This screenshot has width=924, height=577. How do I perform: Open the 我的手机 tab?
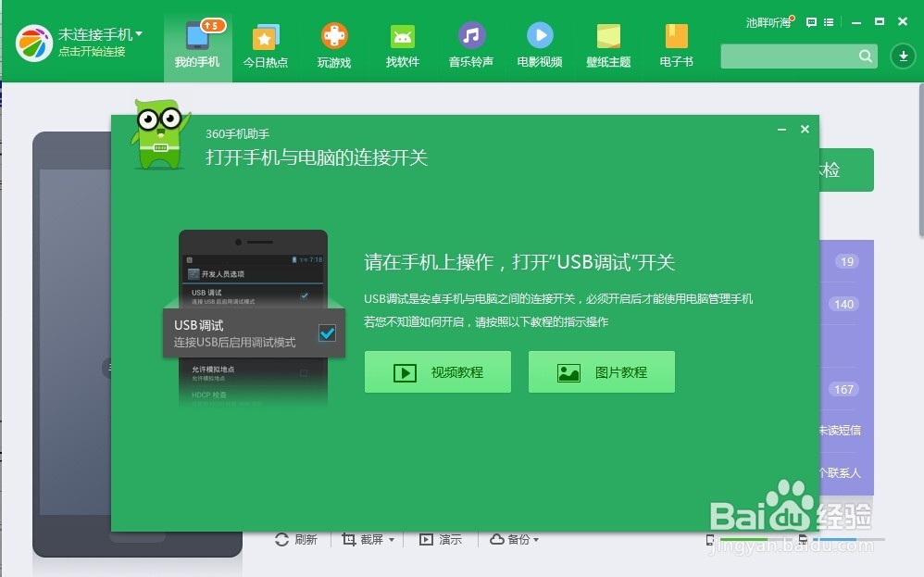(x=197, y=47)
